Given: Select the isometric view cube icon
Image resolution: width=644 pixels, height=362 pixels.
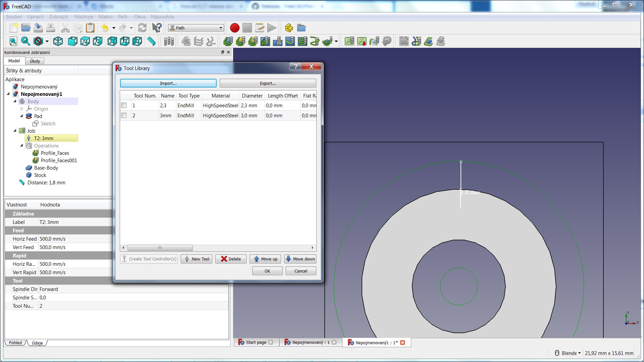Looking at the screenshot, I should [58, 41].
